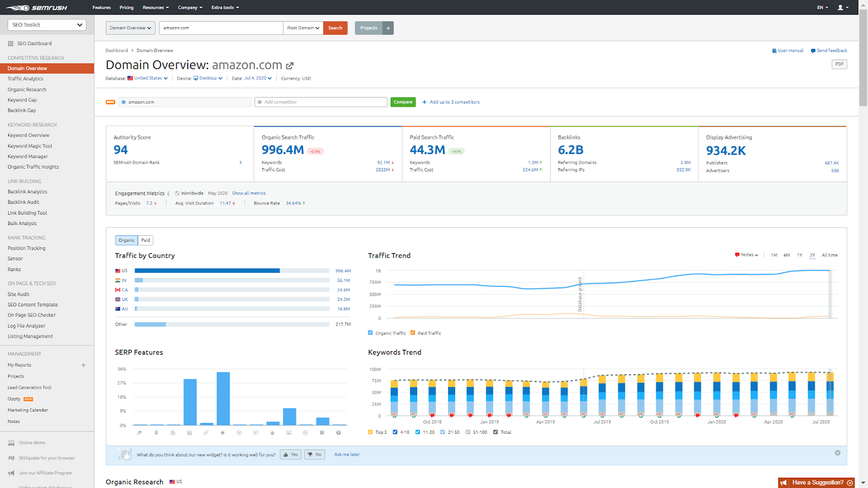Select the 6M traffic trend range

pyautogui.click(x=787, y=255)
